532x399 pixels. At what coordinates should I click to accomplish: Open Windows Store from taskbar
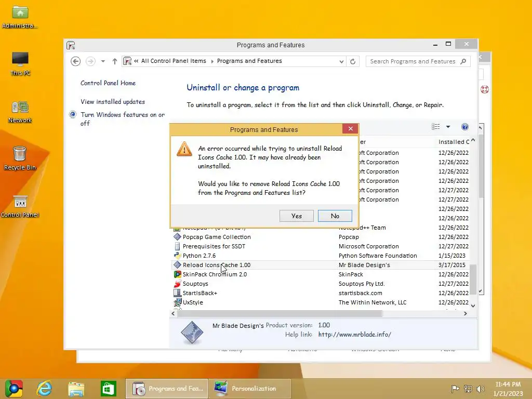click(x=109, y=389)
